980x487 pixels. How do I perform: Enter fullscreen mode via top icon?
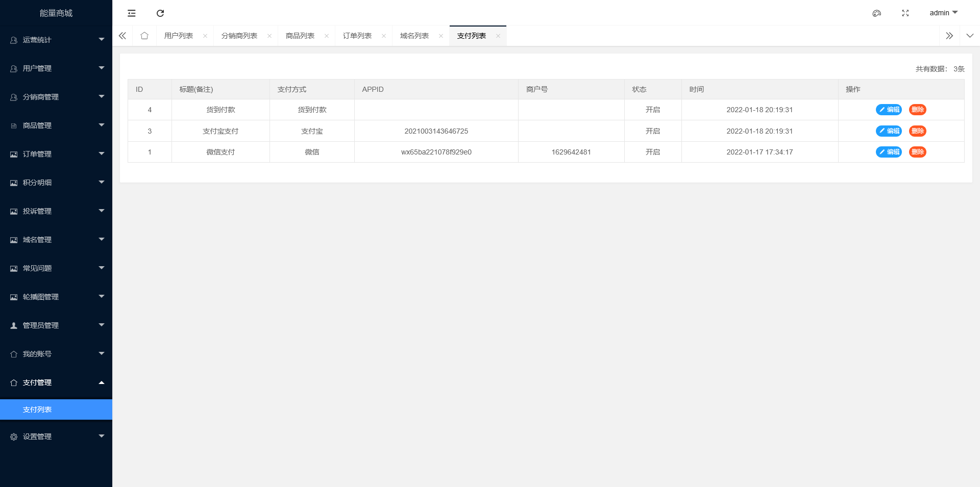coord(905,13)
